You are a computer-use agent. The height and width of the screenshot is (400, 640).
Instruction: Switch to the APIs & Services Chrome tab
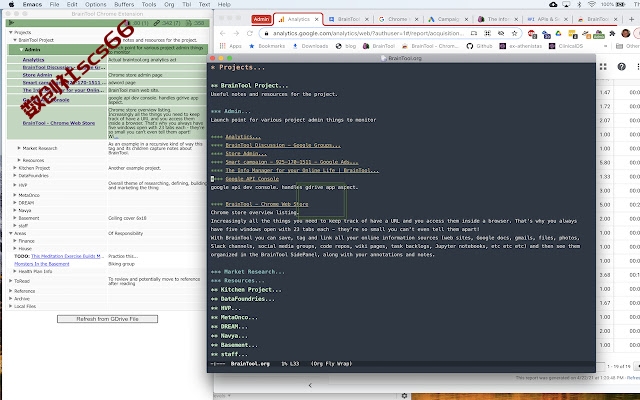pos(548,19)
